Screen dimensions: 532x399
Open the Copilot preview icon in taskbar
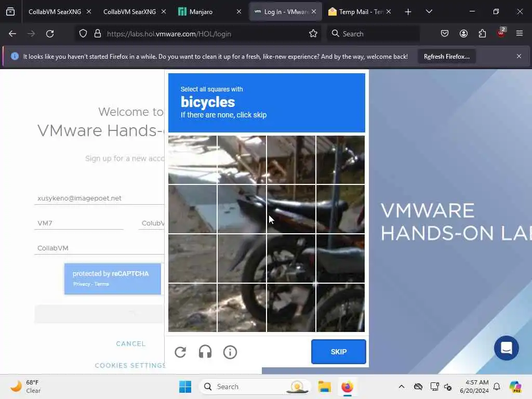515,387
